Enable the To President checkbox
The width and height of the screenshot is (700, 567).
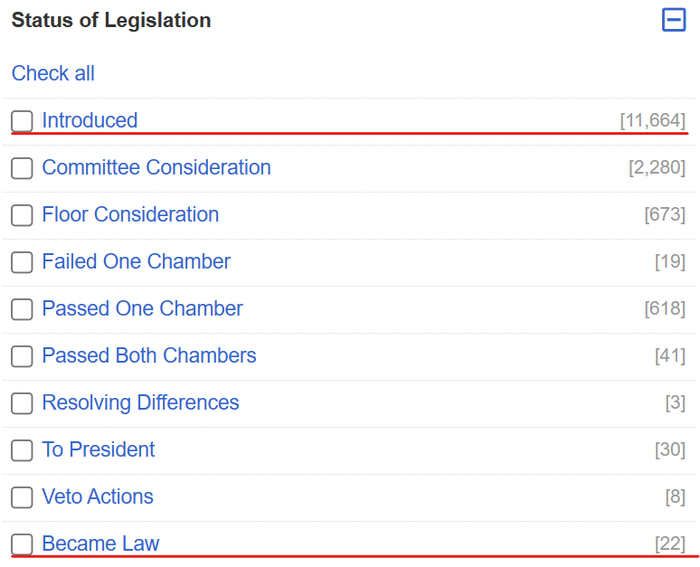point(22,450)
